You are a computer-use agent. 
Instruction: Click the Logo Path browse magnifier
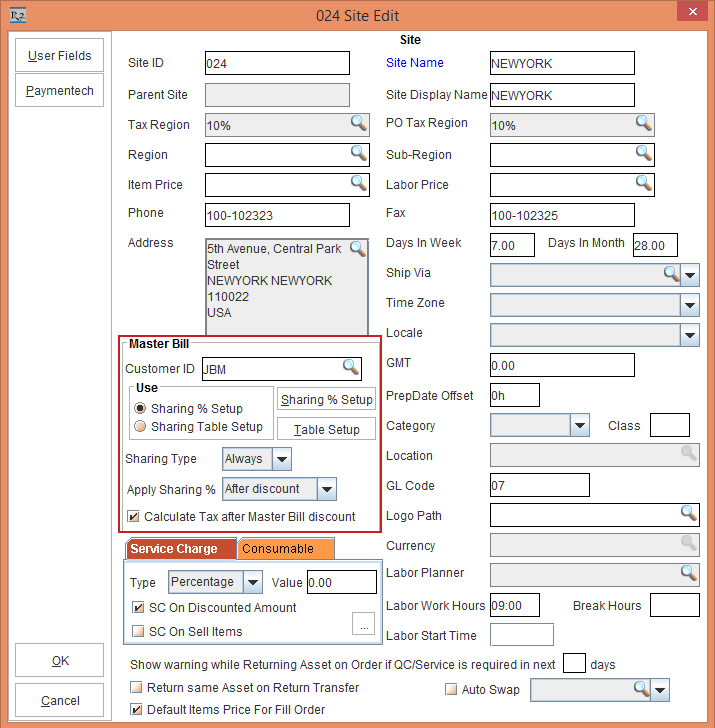click(689, 513)
